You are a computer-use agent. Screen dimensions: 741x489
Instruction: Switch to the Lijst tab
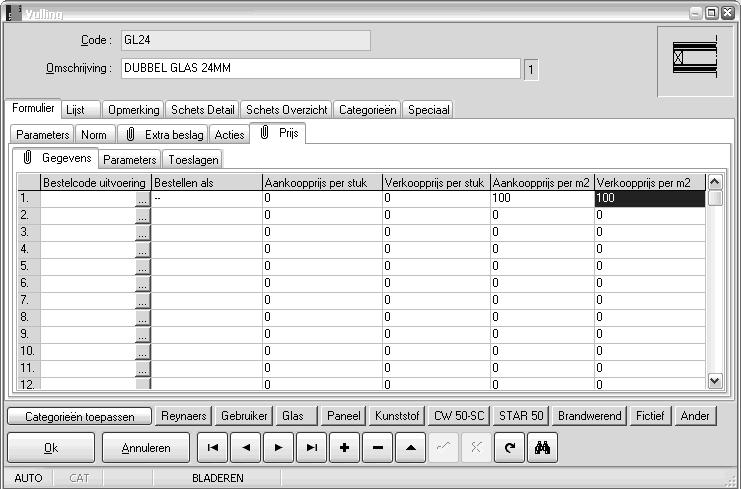pos(81,110)
